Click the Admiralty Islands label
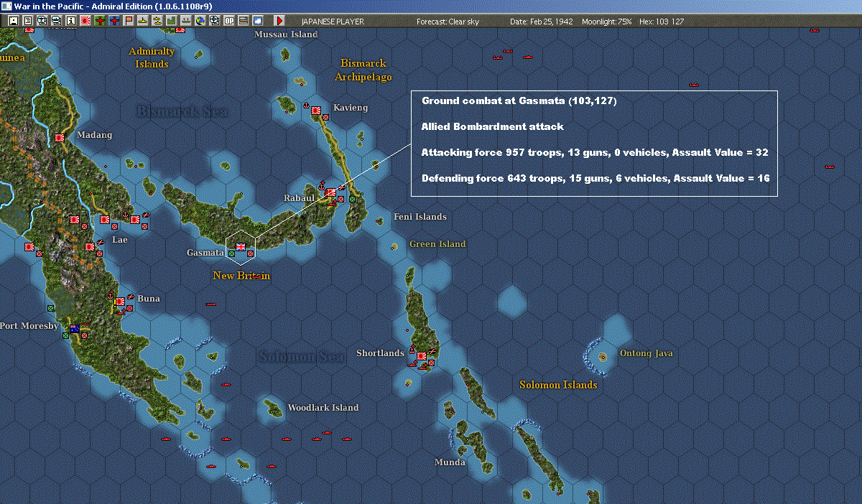The height and width of the screenshot is (504, 862). point(152,57)
